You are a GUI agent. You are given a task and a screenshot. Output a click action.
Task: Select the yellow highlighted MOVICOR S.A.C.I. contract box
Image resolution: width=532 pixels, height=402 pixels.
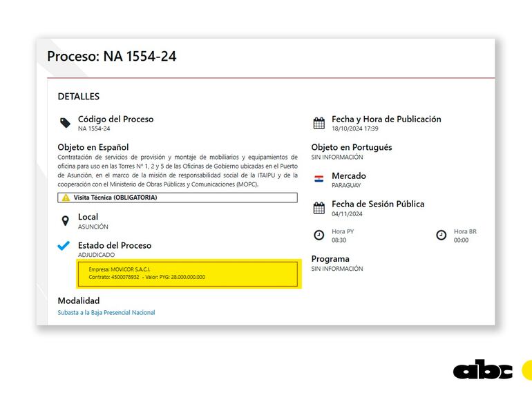tap(189, 273)
